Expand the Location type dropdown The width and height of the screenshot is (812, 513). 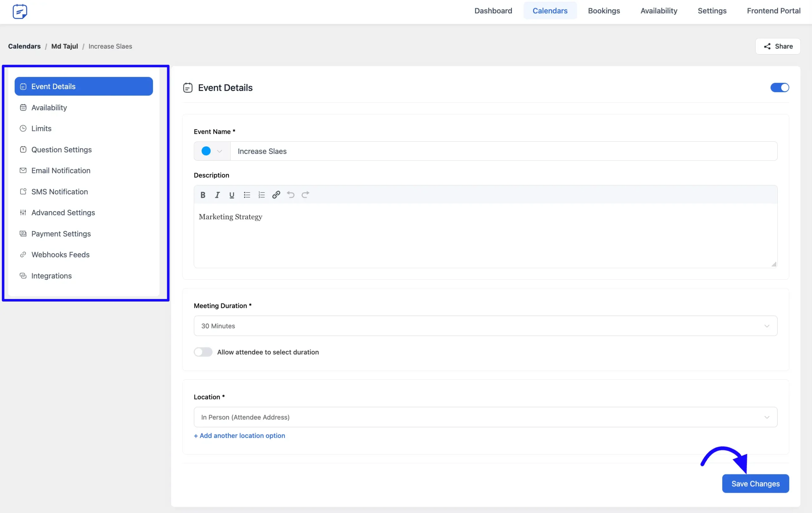485,417
